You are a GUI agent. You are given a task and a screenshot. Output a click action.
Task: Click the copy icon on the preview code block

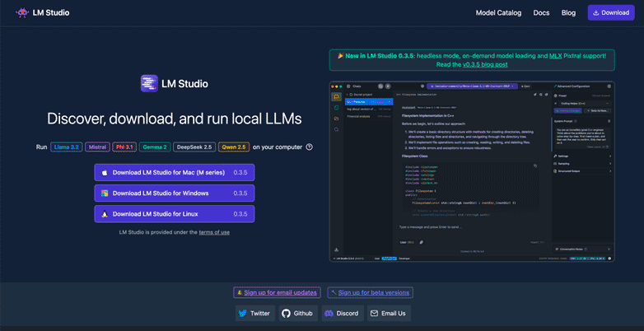coord(535,165)
